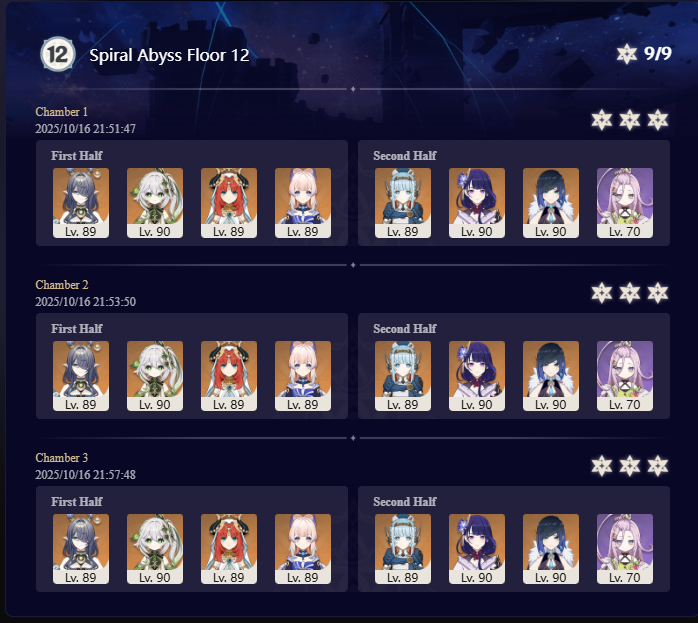The image size is (698, 623).
Task: Select Nilou portrait in Chamber 1 first half
Action: 229,203
